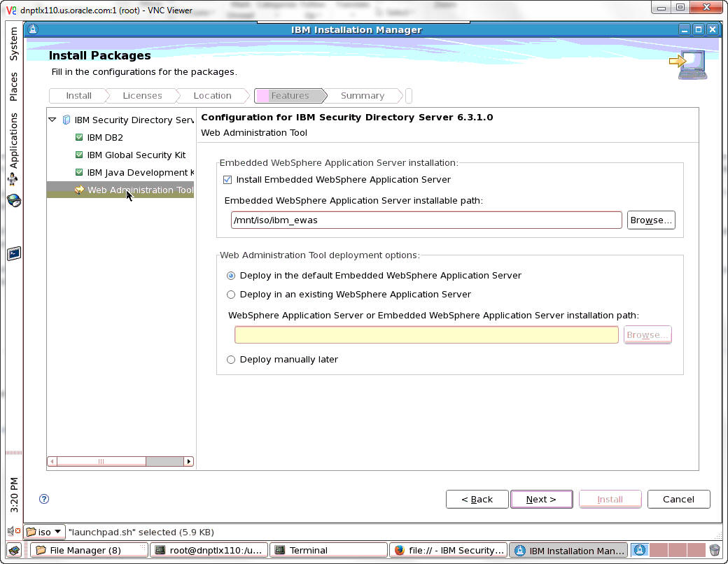Launch the terminal icon in the left panel
The height and width of the screenshot is (564, 728).
pos(14,253)
